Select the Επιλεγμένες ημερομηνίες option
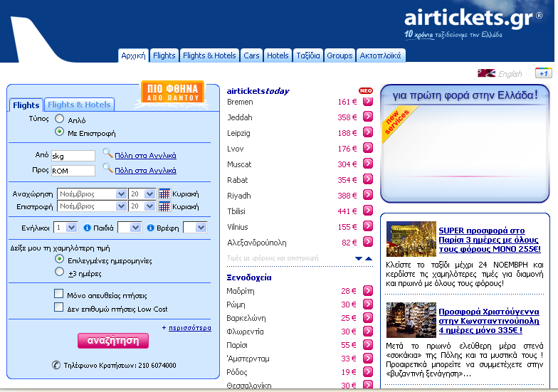This screenshot has width=558, height=392. click(60, 259)
